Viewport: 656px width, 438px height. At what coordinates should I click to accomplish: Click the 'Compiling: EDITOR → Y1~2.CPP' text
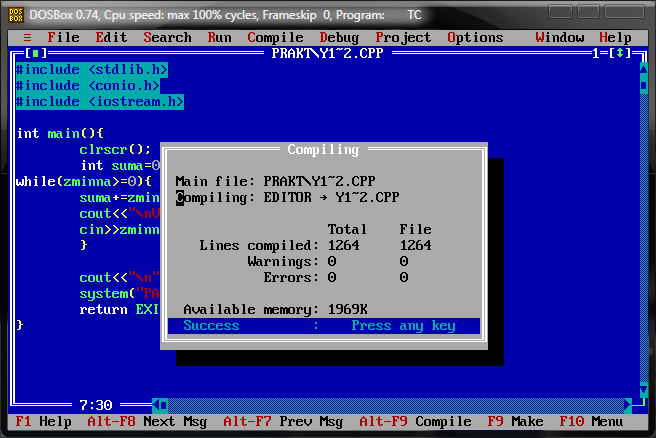[287, 197]
